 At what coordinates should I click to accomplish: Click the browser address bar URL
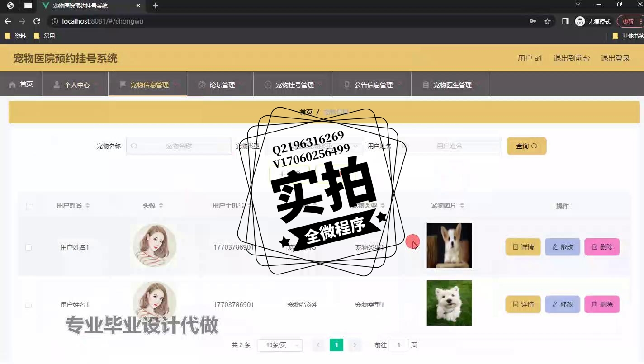click(x=103, y=21)
